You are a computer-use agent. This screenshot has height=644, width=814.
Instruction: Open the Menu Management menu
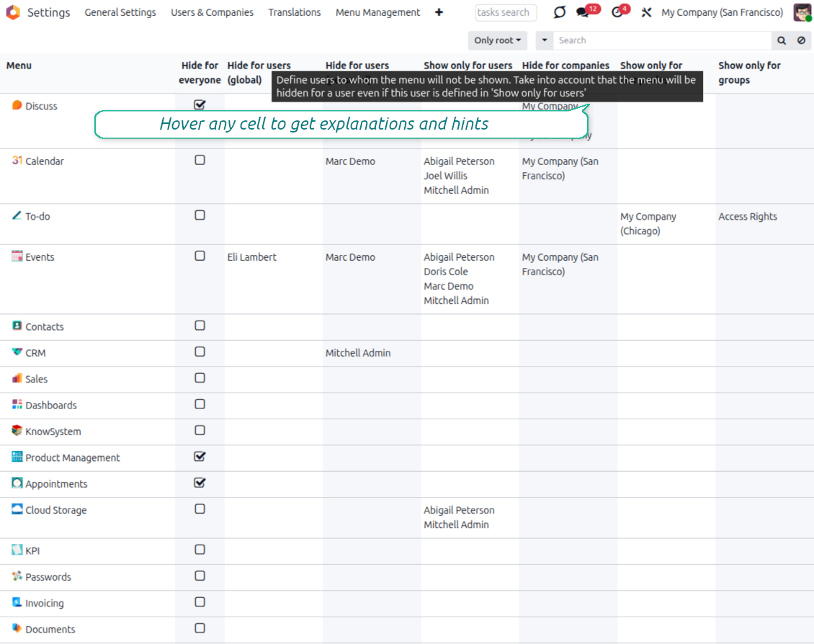pyautogui.click(x=377, y=12)
